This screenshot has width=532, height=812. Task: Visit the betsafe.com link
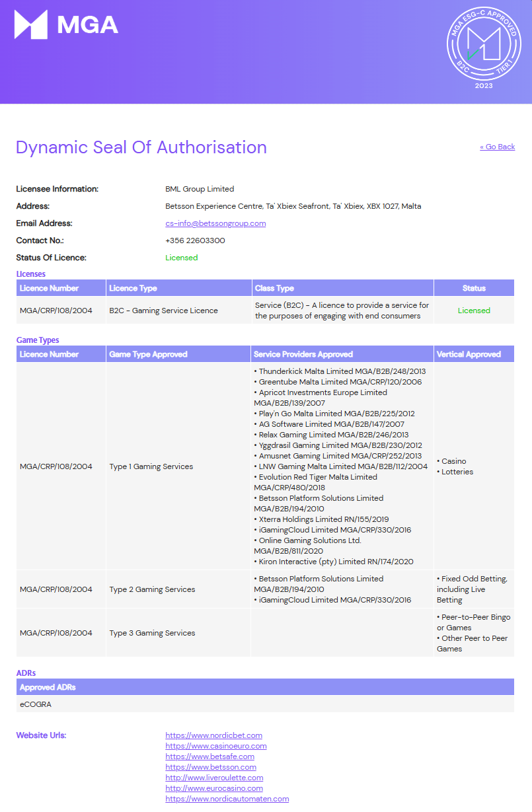pyautogui.click(x=209, y=757)
